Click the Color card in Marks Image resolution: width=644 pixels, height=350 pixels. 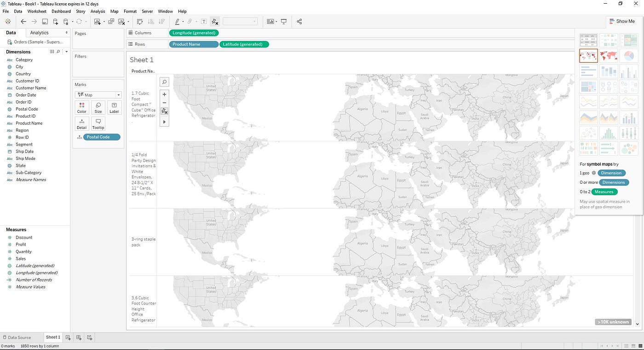tap(81, 108)
